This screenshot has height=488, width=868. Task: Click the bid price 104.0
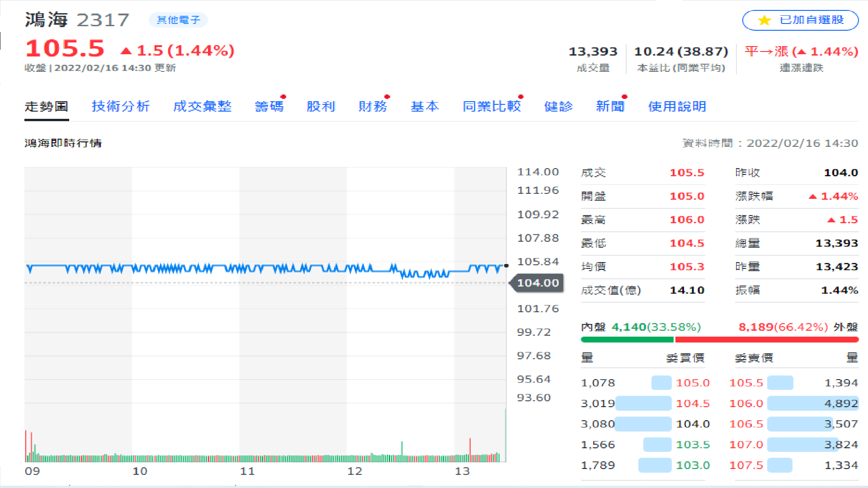click(x=693, y=424)
